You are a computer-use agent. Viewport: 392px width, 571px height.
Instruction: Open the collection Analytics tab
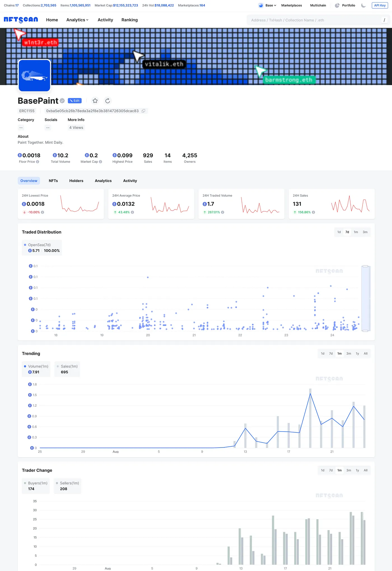103,181
